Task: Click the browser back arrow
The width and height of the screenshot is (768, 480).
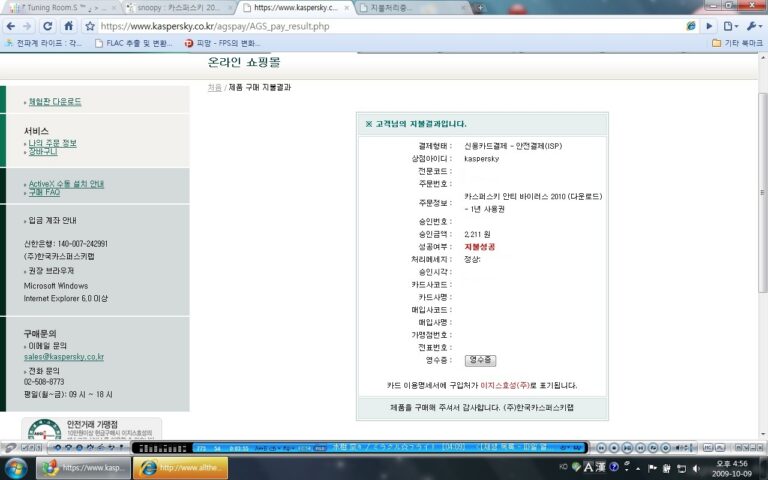Action: click(x=11, y=26)
